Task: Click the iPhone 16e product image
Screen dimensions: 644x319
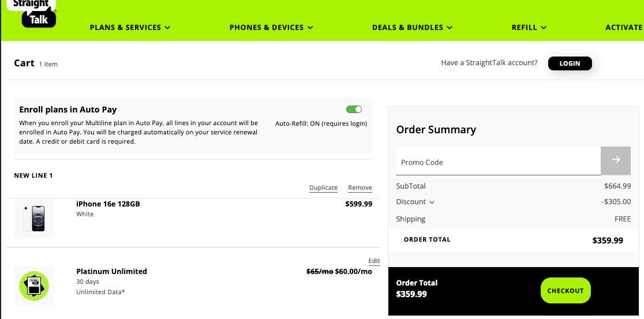Action: click(x=34, y=219)
